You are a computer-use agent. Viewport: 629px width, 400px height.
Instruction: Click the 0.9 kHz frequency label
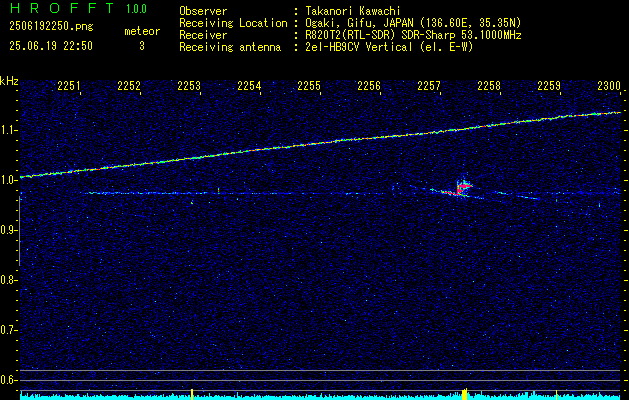(x=9, y=230)
